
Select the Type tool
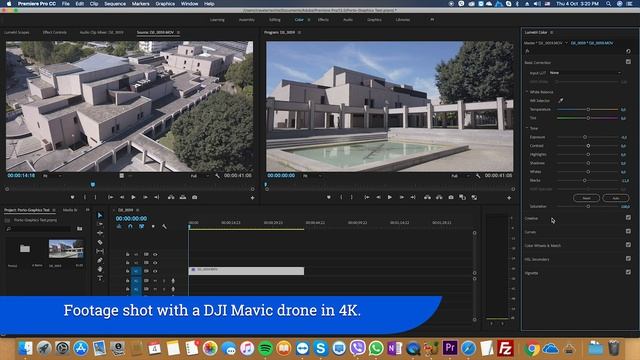pyautogui.click(x=100, y=278)
